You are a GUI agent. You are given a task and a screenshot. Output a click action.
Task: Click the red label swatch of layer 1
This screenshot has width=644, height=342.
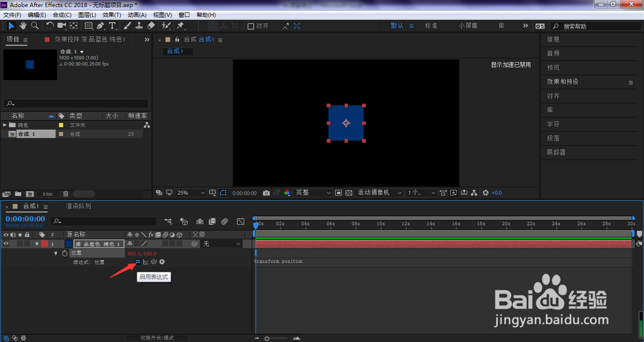44,244
